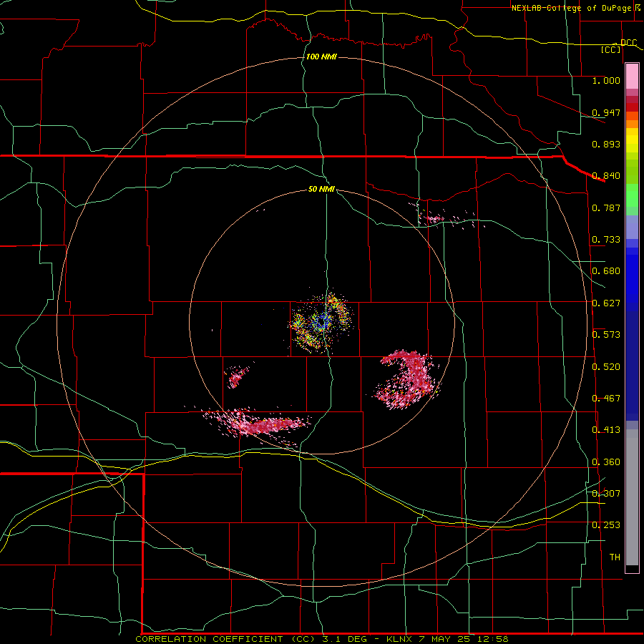Click the KLNX station ID in caption

pos(399,639)
